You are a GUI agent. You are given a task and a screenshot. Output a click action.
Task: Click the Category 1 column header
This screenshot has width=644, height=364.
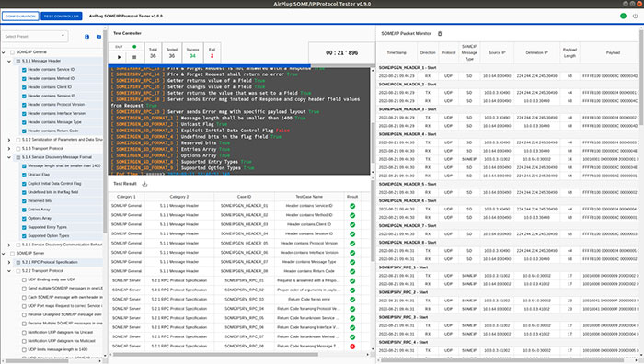pyautogui.click(x=126, y=197)
